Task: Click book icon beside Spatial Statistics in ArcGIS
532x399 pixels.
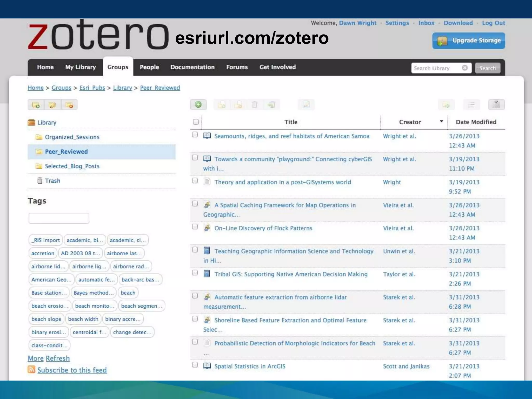Action: (207, 366)
